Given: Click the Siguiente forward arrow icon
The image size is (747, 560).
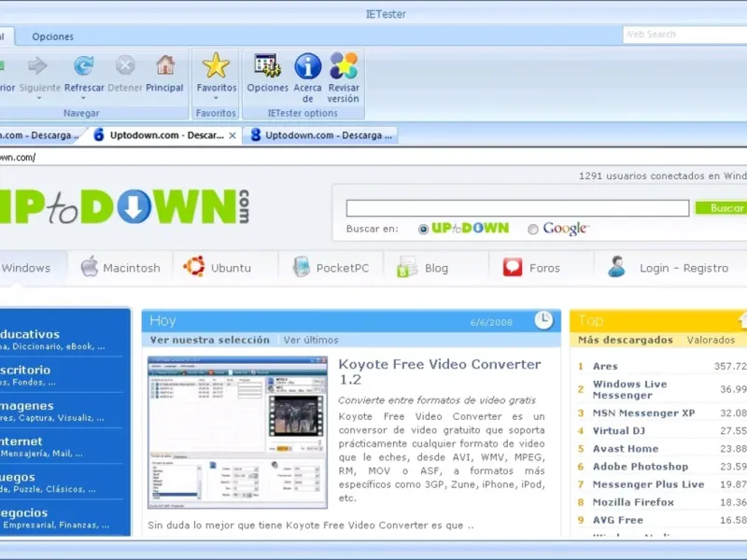Looking at the screenshot, I should click(37, 65).
